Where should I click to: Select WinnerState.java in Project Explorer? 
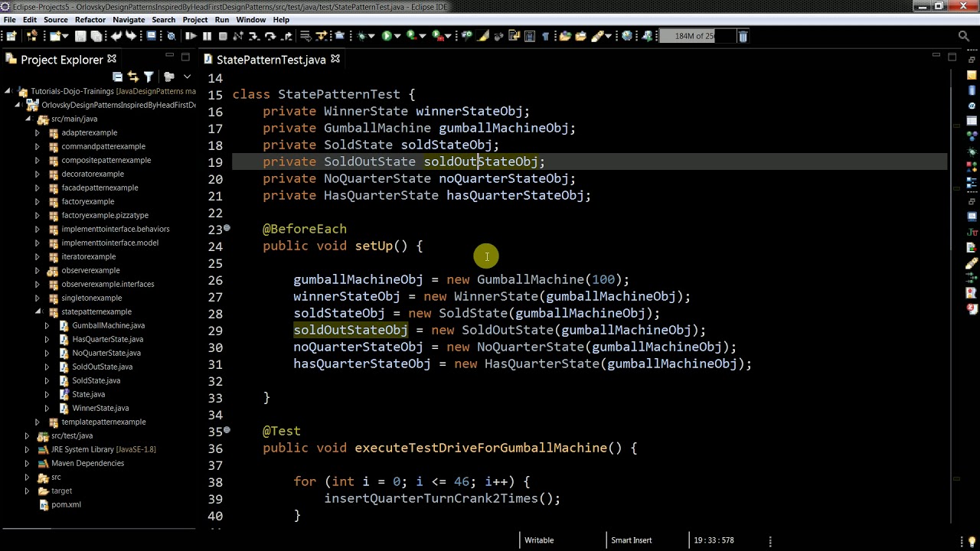(x=100, y=408)
